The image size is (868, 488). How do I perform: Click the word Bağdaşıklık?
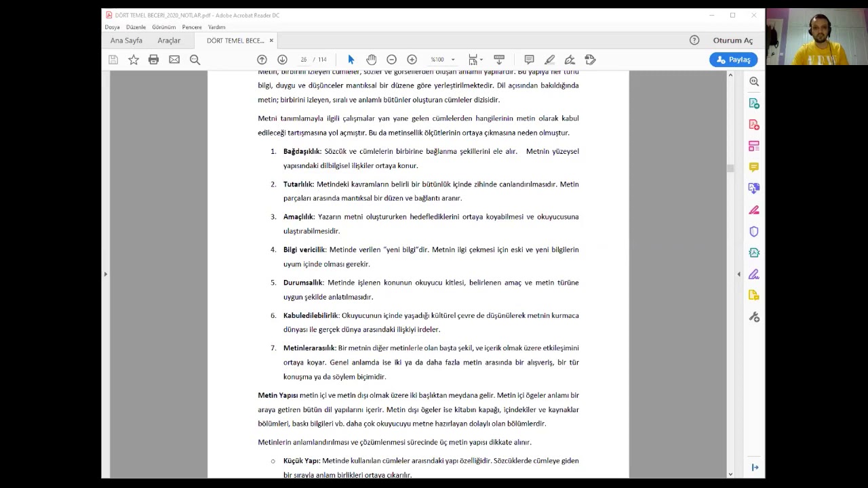coord(302,151)
